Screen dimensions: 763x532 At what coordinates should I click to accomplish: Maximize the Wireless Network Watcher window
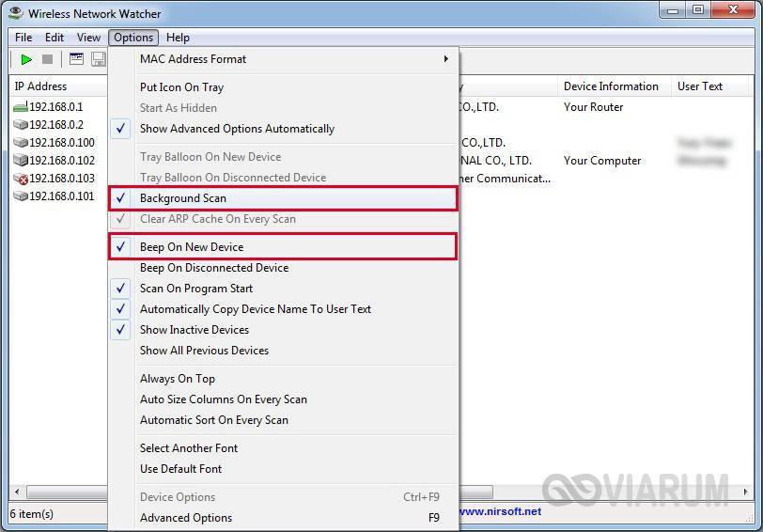(x=698, y=9)
